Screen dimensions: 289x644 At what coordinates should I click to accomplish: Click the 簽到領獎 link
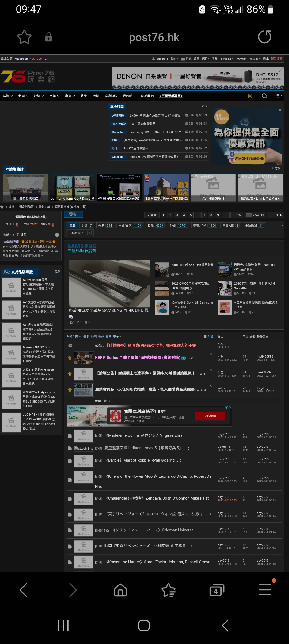click(x=277, y=59)
